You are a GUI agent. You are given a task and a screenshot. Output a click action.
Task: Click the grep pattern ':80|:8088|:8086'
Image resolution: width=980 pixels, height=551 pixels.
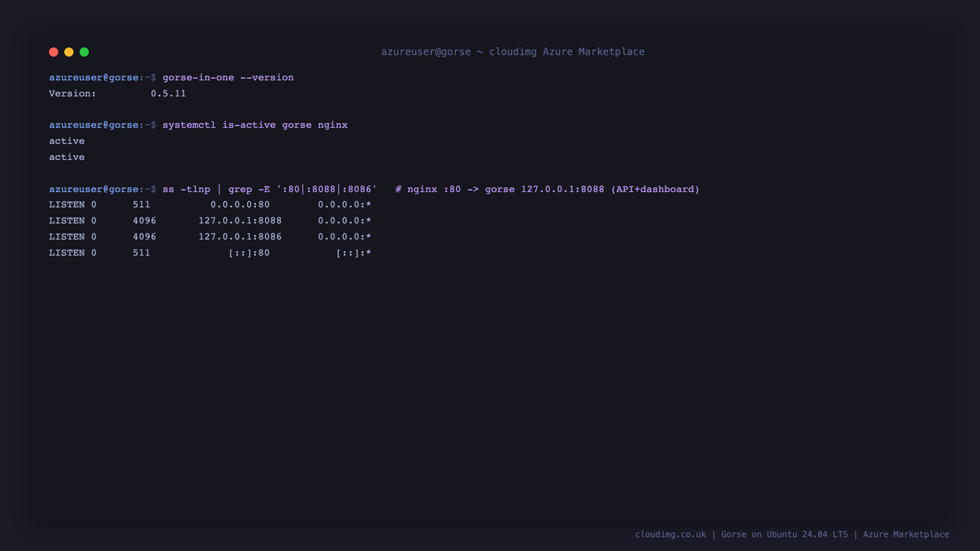click(x=327, y=189)
